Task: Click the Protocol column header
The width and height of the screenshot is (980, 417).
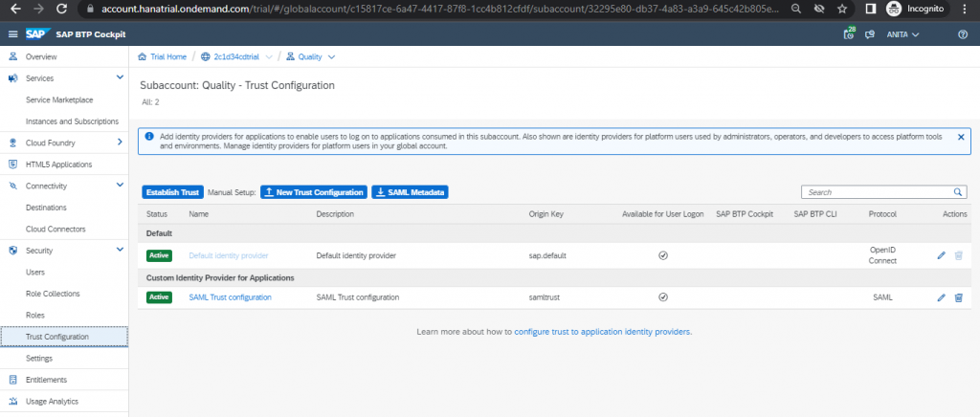Action: pyautogui.click(x=882, y=214)
